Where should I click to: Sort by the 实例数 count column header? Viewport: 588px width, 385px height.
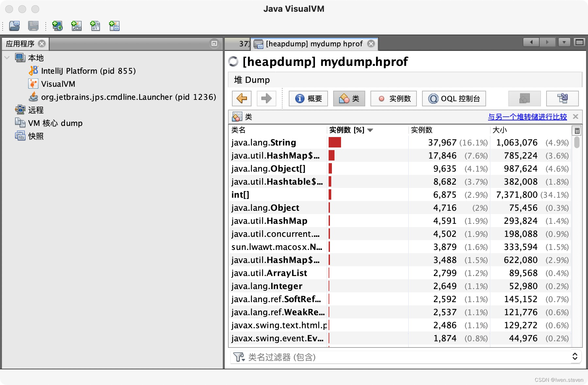point(449,130)
